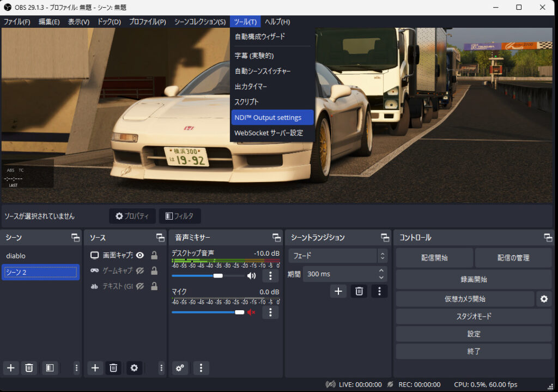Click the フィルタ button under preview

pos(180,216)
